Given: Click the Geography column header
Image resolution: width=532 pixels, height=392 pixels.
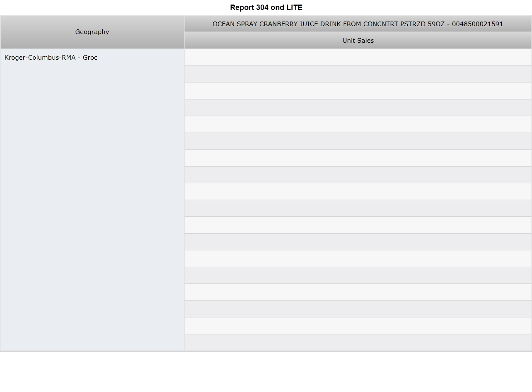Looking at the screenshot, I should click(x=92, y=32).
